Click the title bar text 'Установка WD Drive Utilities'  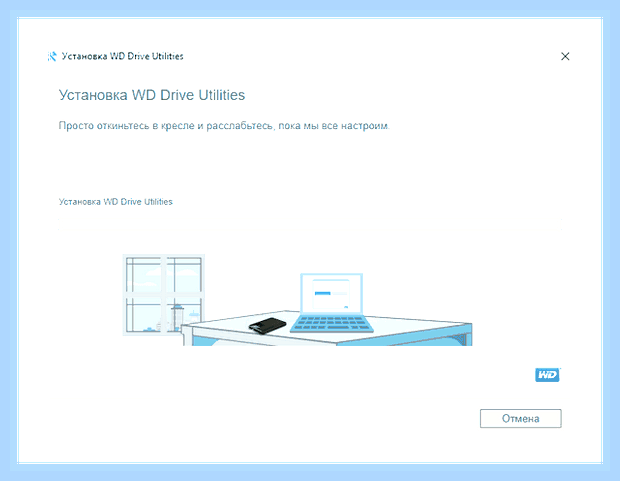[x=123, y=56]
